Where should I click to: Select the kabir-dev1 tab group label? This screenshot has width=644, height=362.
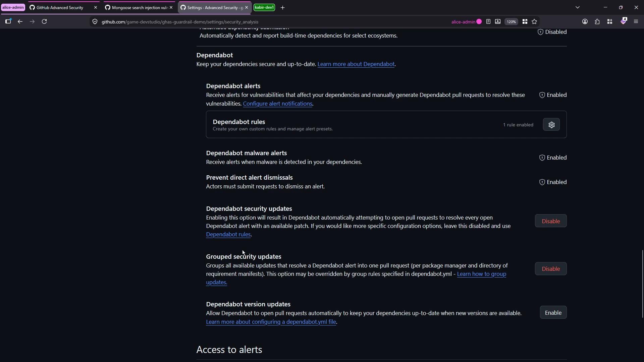click(264, 7)
